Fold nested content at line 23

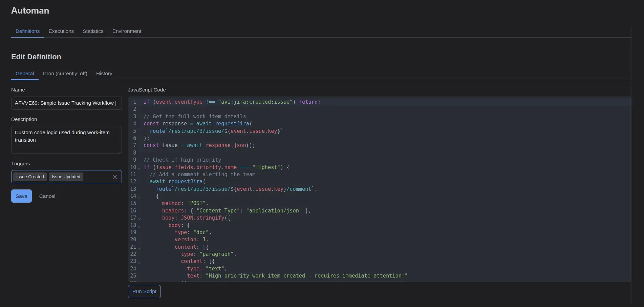click(139, 262)
